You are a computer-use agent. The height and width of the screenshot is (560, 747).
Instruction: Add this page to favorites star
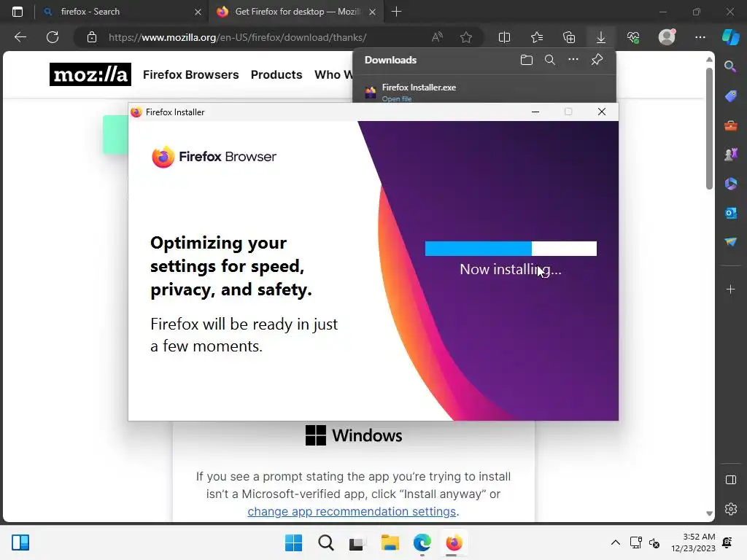(x=466, y=37)
